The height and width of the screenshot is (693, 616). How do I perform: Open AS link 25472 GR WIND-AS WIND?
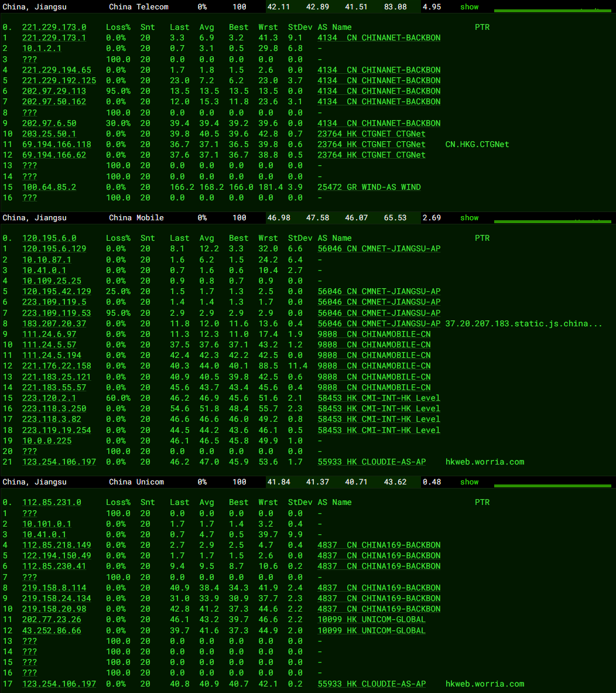pos(369,187)
